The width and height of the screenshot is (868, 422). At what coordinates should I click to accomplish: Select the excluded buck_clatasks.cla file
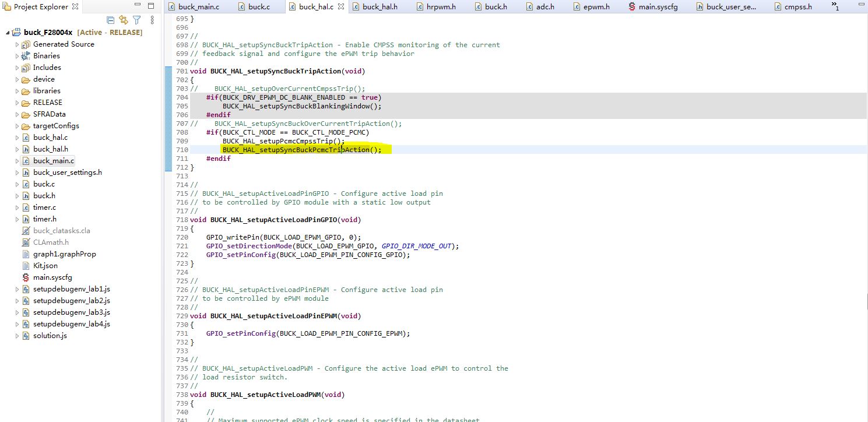tap(61, 231)
